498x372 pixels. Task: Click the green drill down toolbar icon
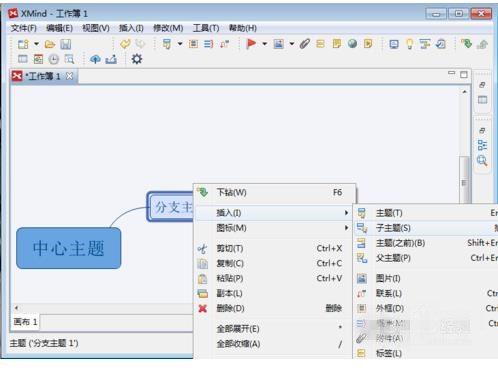(466, 43)
